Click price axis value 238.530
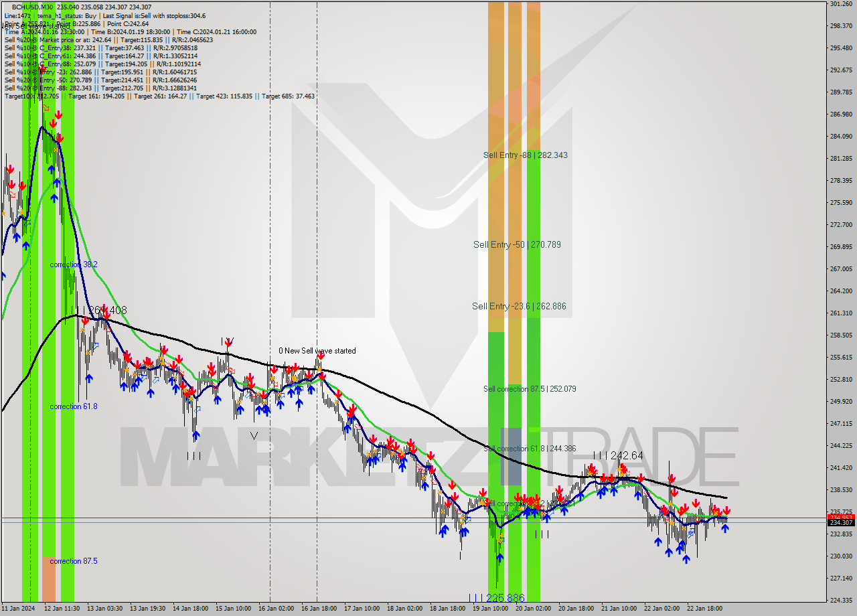The height and width of the screenshot is (616, 857). click(841, 489)
